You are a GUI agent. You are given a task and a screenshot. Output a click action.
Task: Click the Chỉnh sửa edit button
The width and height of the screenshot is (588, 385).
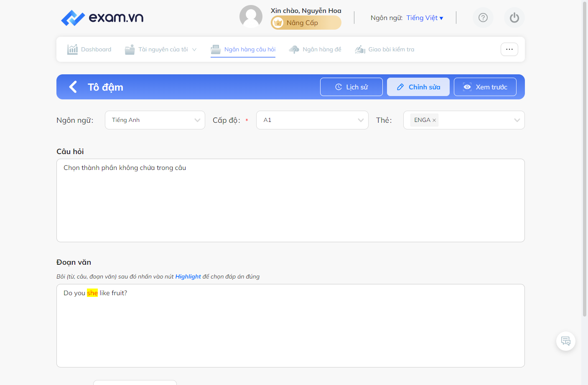point(418,87)
